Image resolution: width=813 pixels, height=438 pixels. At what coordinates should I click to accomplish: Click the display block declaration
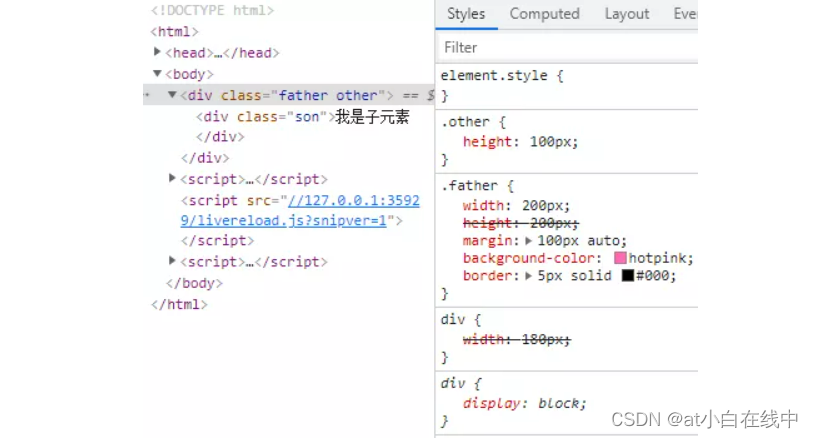525,403
